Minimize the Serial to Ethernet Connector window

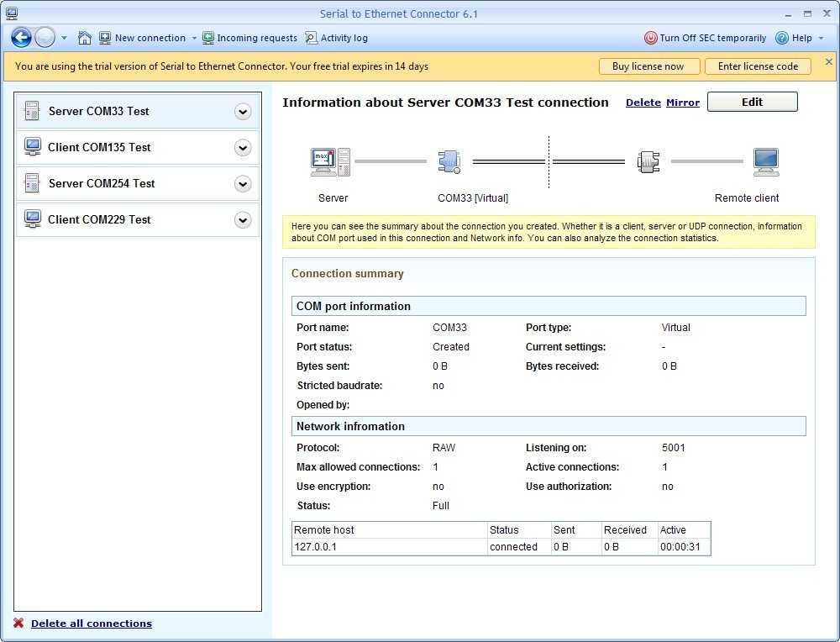788,14
